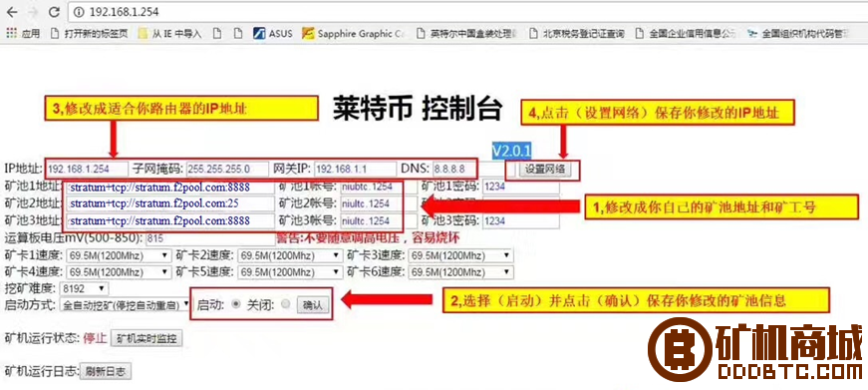Go back with browser back arrow

pyautogui.click(x=11, y=12)
